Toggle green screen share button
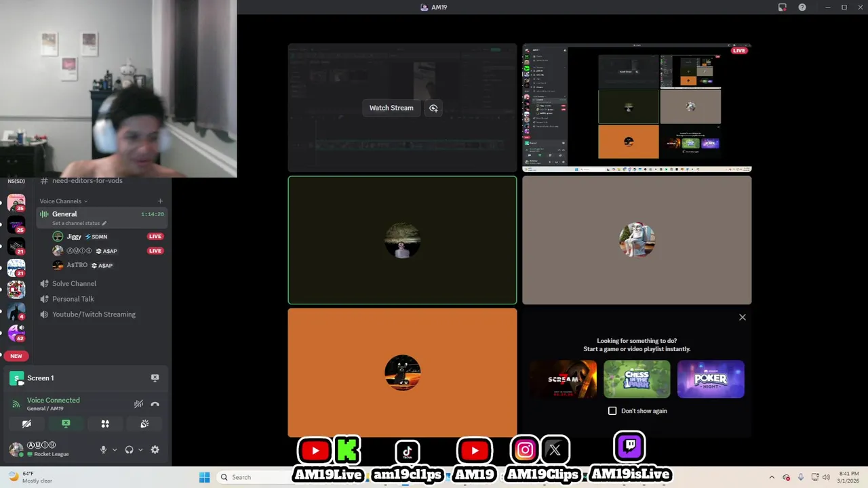This screenshot has height=488, width=868. [66, 424]
